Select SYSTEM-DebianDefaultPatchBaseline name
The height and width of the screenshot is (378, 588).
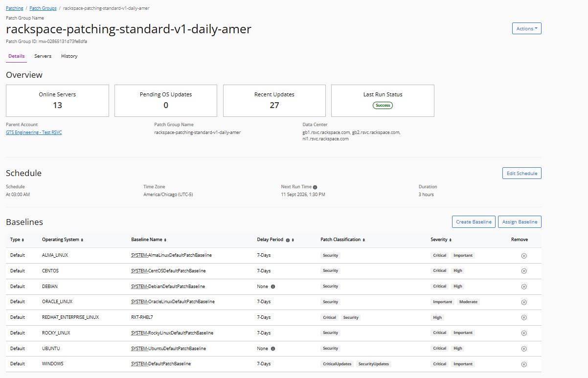(x=168, y=287)
